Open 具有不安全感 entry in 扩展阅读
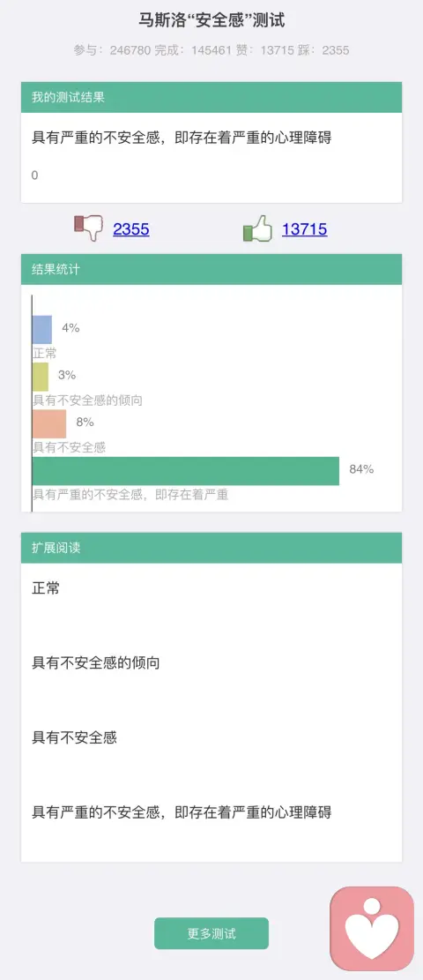 [x=74, y=738]
